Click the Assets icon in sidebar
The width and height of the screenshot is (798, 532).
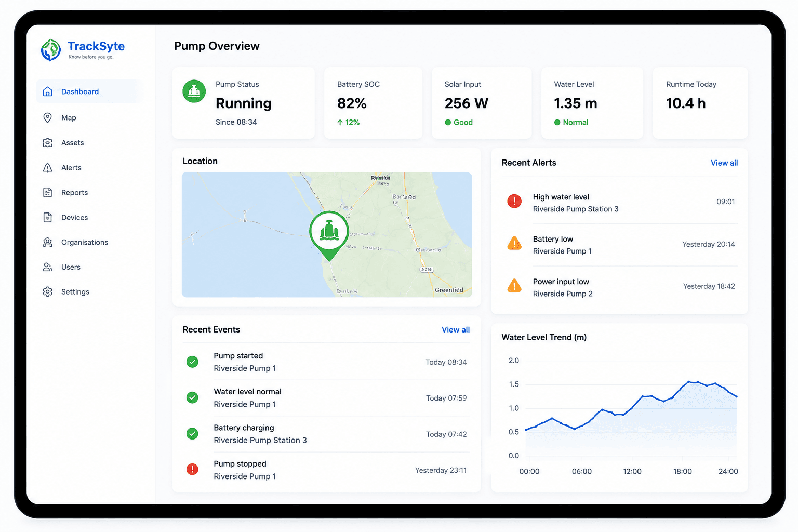[x=47, y=142]
